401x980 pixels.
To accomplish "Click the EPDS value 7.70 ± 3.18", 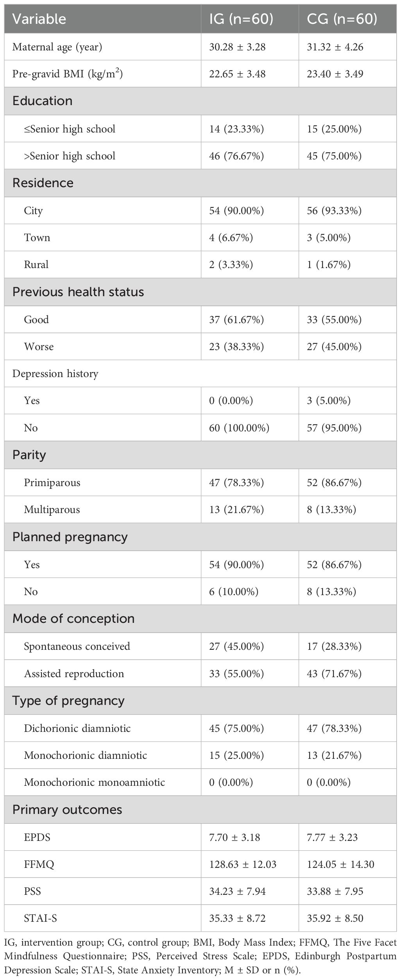I will (x=235, y=837).
